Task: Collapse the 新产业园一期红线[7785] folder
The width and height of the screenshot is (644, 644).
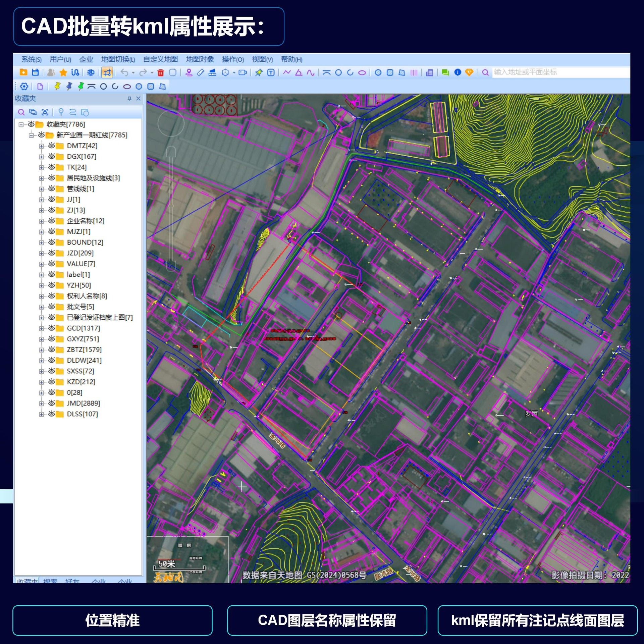Action: [x=31, y=135]
